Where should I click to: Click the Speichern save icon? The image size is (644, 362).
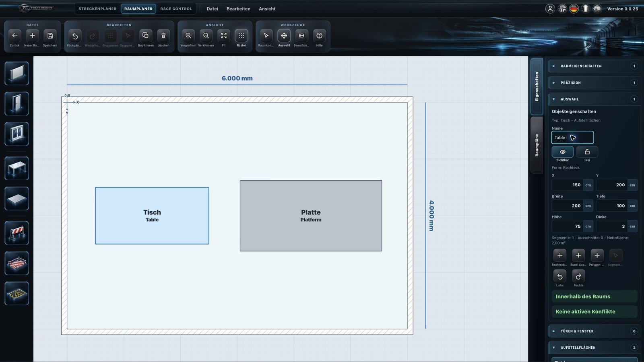[x=50, y=36]
